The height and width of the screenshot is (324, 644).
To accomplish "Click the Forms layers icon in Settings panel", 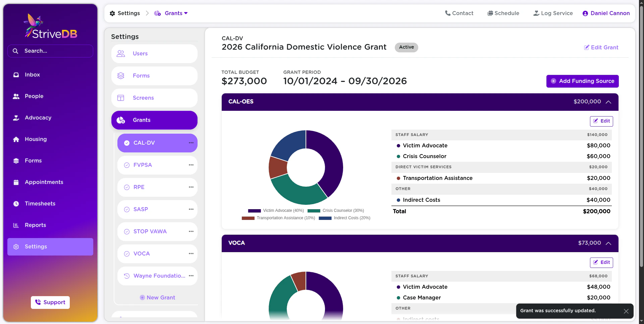I will pos(121,76).
